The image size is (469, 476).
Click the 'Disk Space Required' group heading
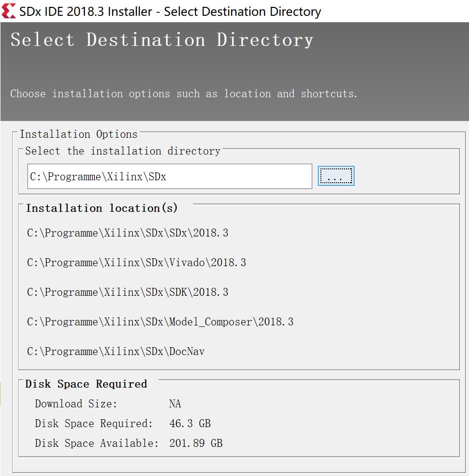pos(86,384)
